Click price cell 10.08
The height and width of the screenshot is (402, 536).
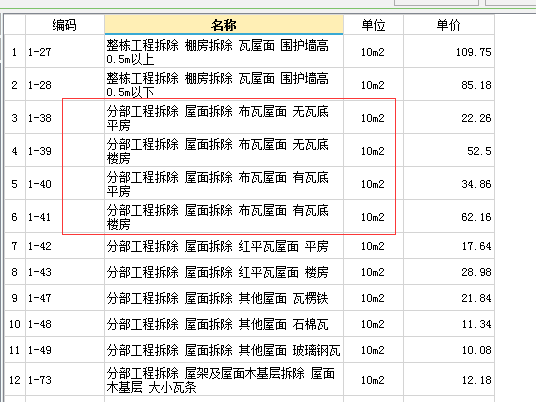click(x=449, y=350)
